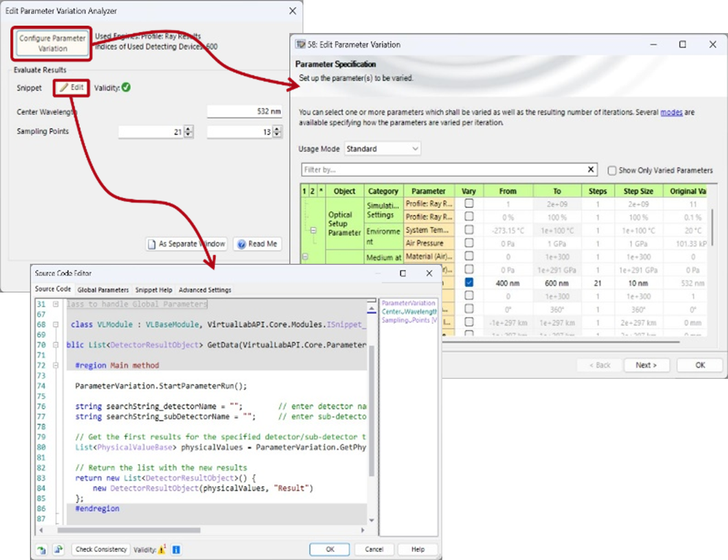The image size is (728, 560).
Task: Open the Advanced Settings tab
Action: [205, 289]
